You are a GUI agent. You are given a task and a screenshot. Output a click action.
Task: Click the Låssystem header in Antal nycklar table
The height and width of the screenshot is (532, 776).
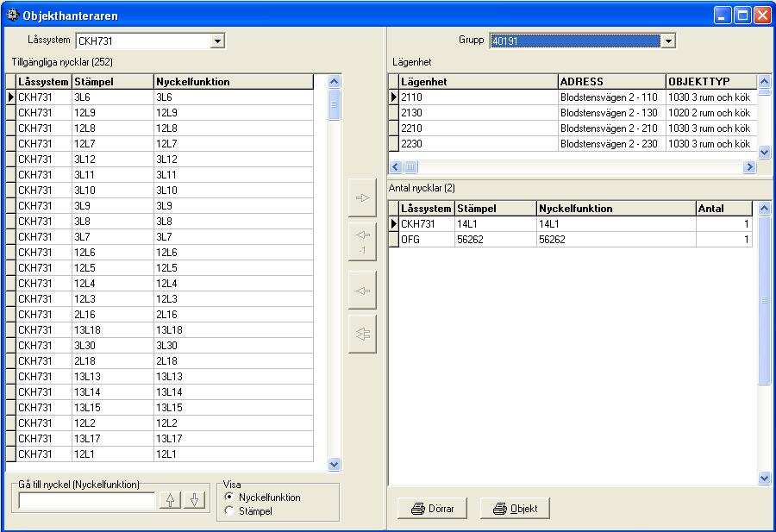[427, 209]
